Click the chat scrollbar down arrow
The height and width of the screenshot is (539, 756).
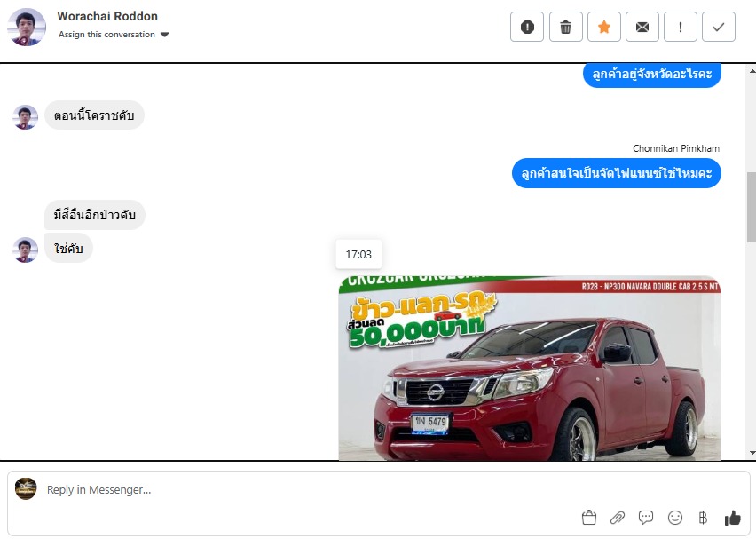coord(752,453)
